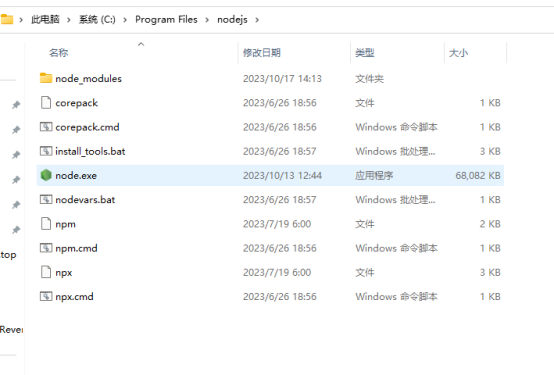Click the nodevars.bat file icon
Viewport: 554px width, 375px height.
46,199
